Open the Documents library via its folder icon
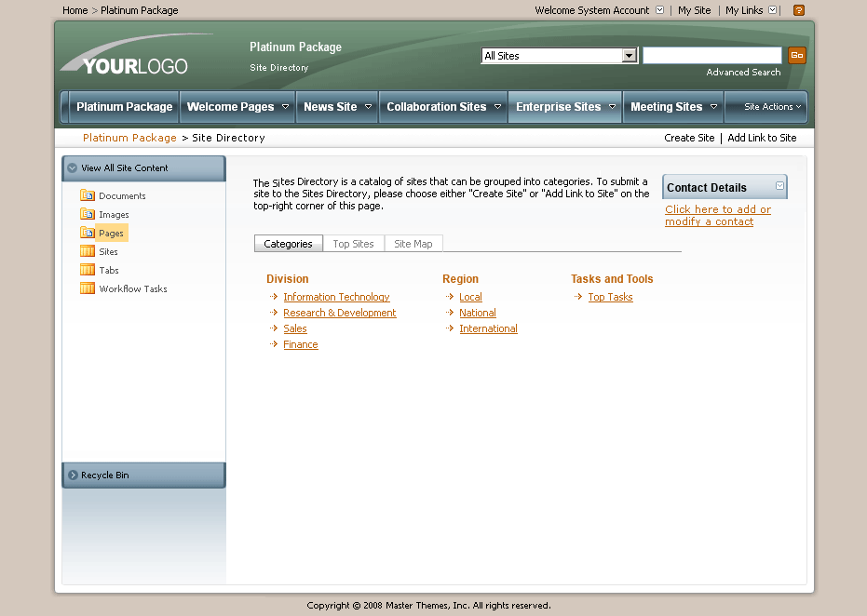Image resolution: width=867 pixels, height=616 pixels. tap(87, 195)
